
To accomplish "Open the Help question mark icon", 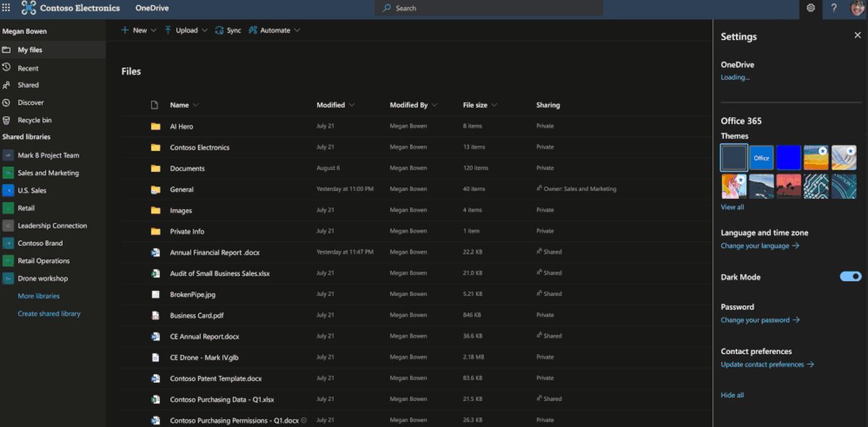I will point(834,8).
